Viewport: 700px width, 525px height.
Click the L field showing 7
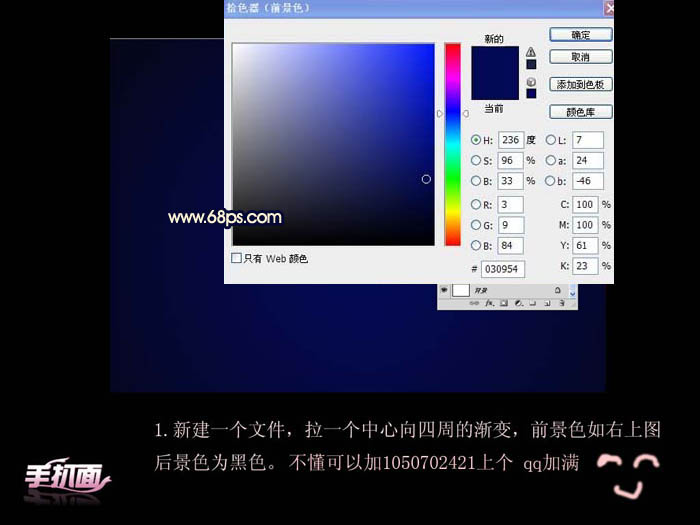[588, 140]
